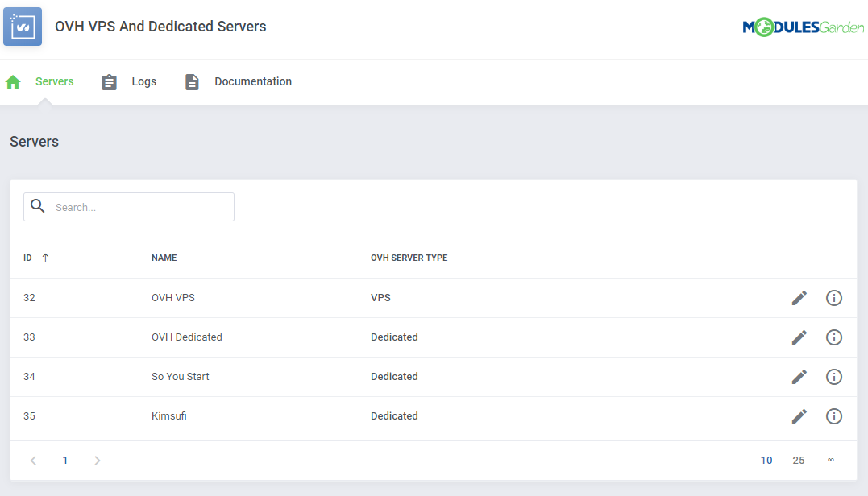Click server ID 35 cell

[29, 415]
